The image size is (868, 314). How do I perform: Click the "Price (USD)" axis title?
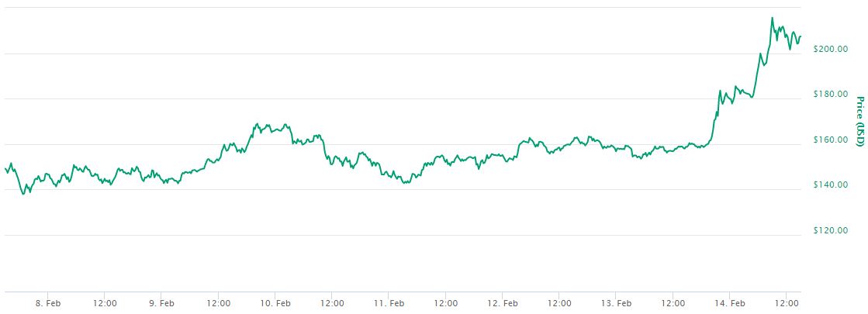tap(859, 122)
